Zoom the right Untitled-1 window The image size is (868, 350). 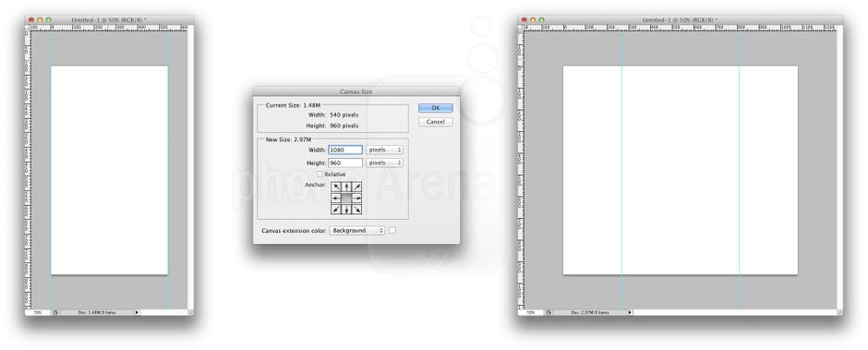[541, 20]
